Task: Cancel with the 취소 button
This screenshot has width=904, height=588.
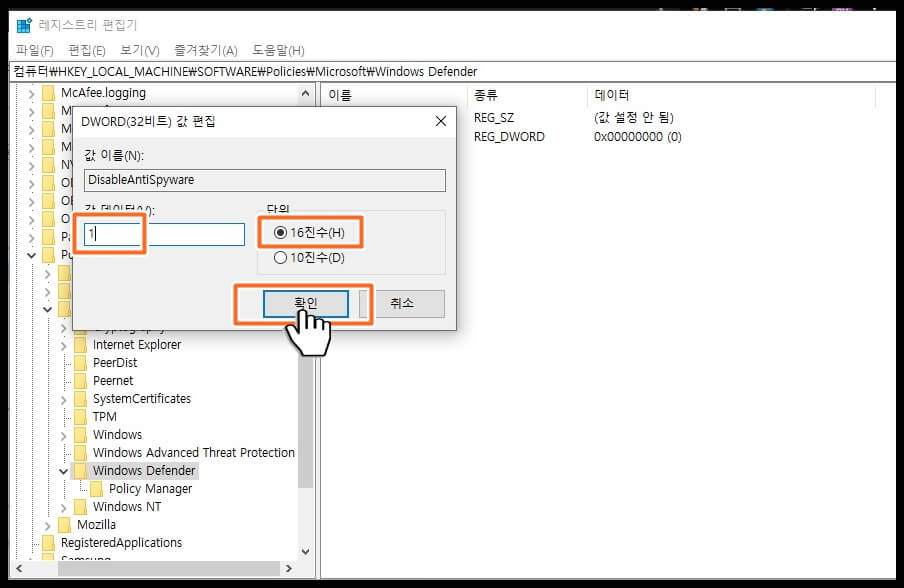Action: [x=402, y=303]
